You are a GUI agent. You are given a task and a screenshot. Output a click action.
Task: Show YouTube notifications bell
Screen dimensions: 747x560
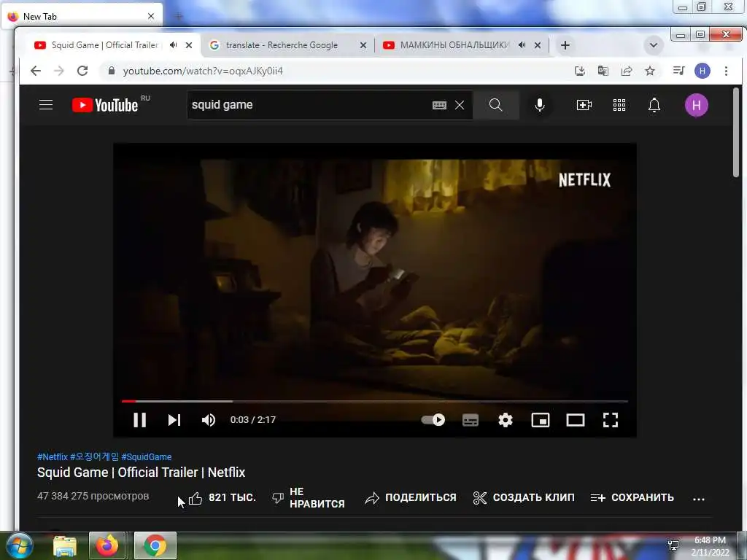(654, 105)
